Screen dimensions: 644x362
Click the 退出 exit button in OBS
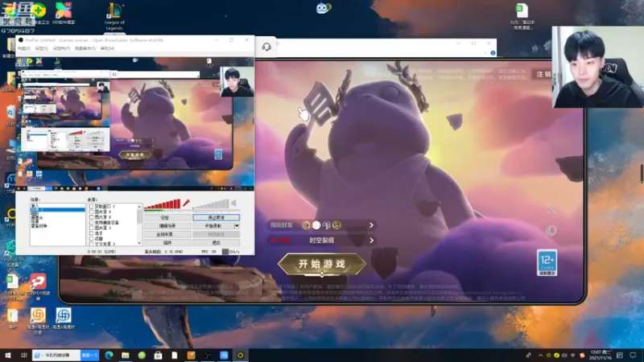(x=216, y=243)
